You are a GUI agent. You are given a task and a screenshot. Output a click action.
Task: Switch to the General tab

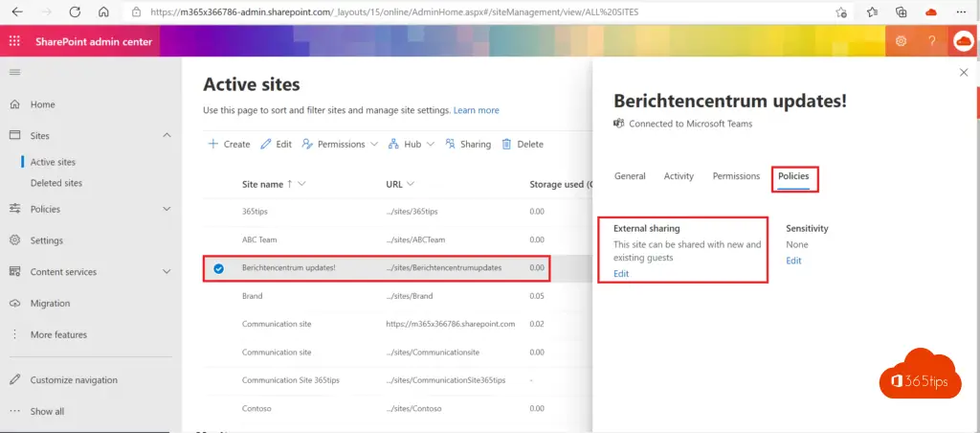[x=630, y=176]
